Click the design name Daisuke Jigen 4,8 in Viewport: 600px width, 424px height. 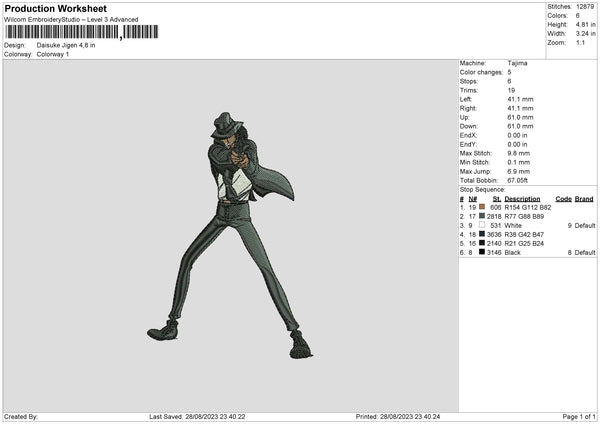pos(66,45)
